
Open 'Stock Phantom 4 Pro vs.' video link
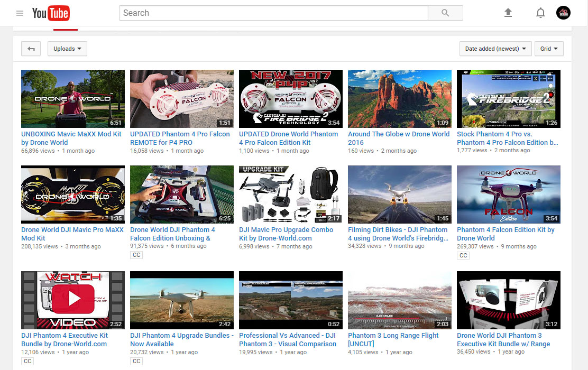508,138
